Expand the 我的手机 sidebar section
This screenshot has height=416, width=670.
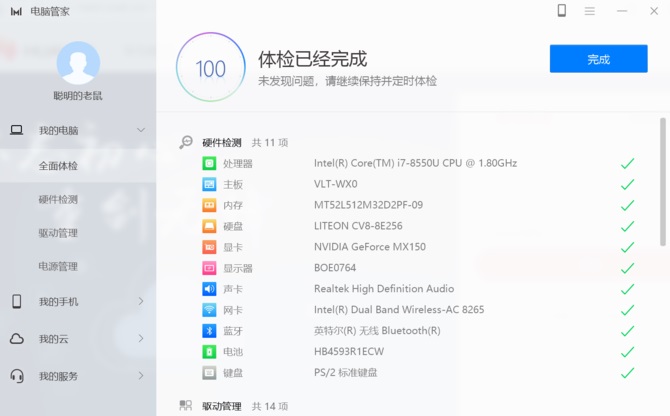click(x=141, y=301)
